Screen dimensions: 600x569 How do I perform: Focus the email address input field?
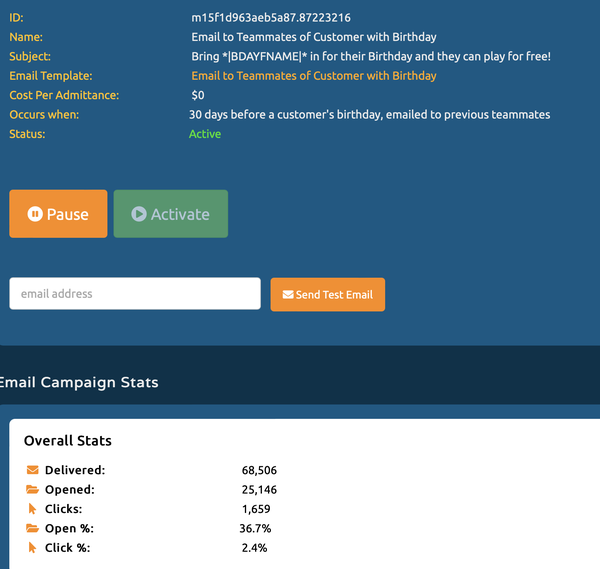click(135, 294)
